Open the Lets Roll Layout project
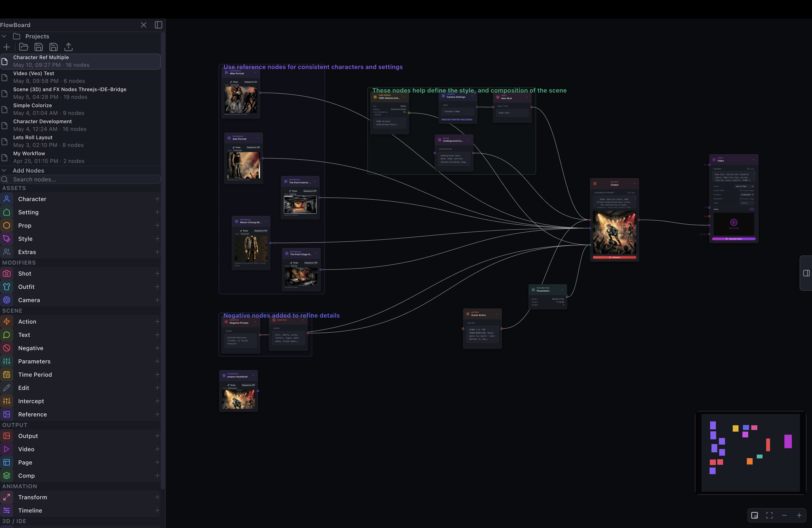The image size is (812, 528). [81, 142]
